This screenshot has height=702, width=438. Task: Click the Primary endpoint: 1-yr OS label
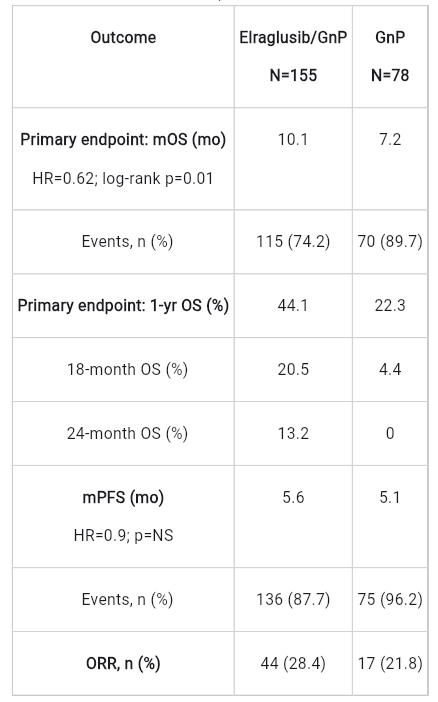pos(123,305)
